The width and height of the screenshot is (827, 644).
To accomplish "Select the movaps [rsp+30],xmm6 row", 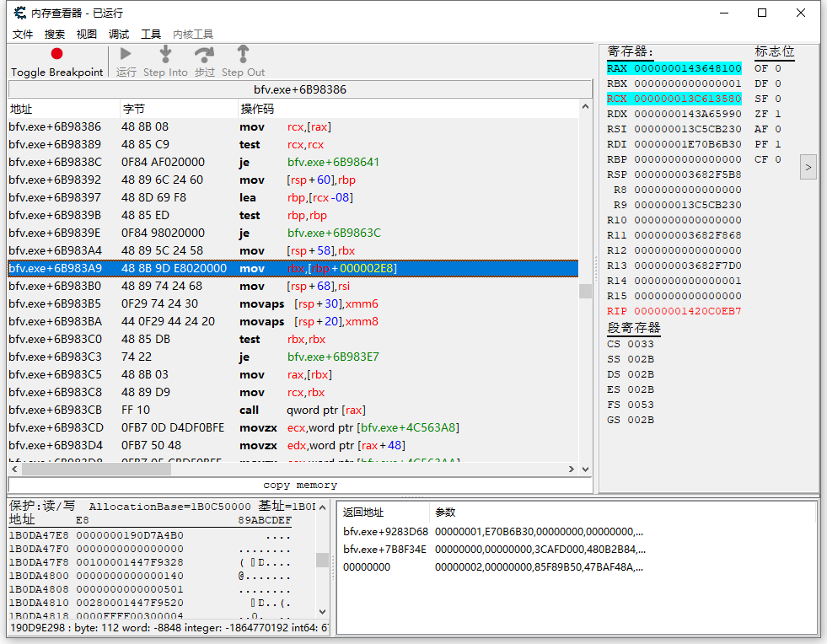I will click(293, 303).
